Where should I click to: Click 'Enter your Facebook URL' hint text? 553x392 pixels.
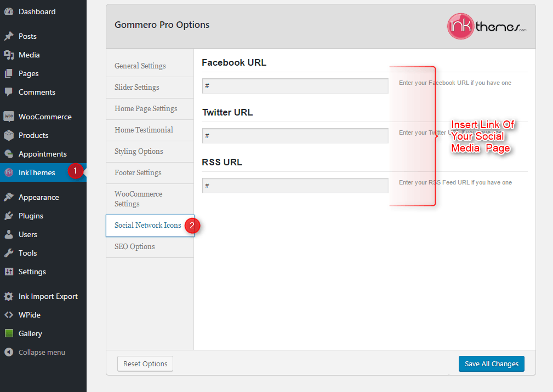tap(455, 83)
